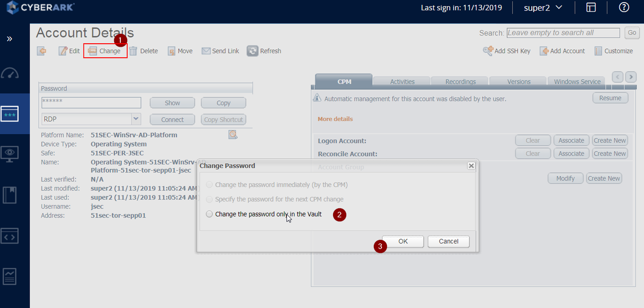Viewport: 644px width, 308px height.
Task: Expand the left sidebar with chevron icon
Action: pyautogui.click(x=10, y=39)
